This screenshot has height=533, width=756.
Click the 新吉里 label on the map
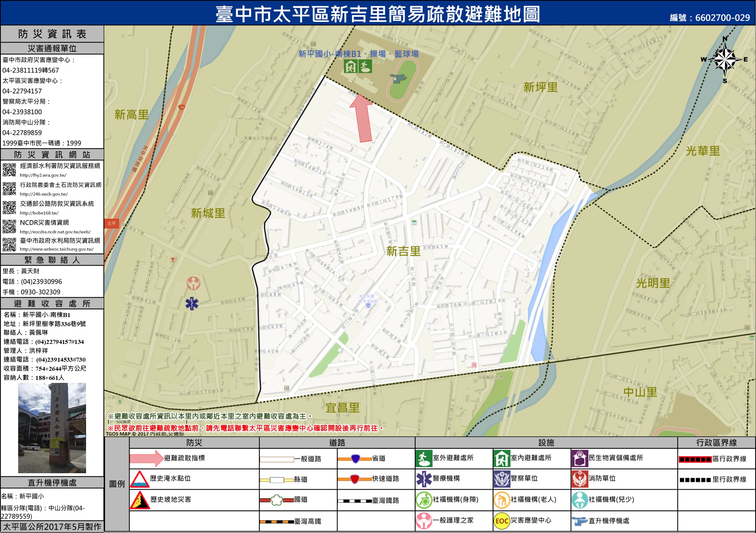tap(403, 251)
